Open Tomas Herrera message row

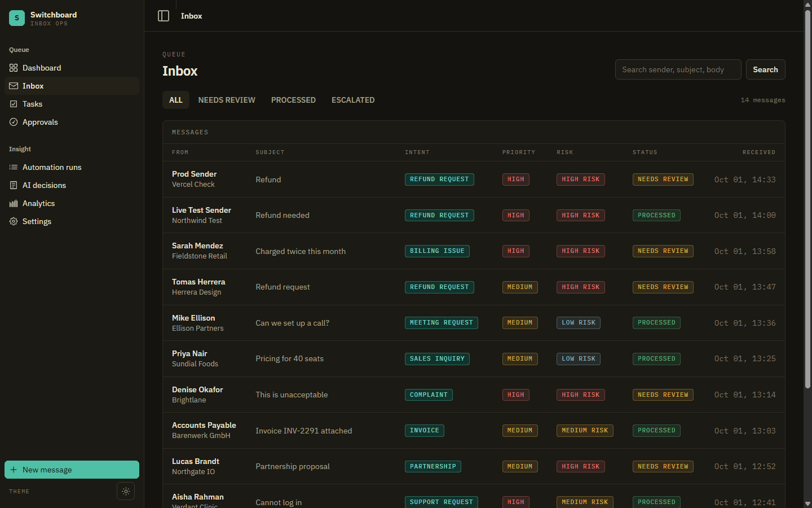point(474,287)
